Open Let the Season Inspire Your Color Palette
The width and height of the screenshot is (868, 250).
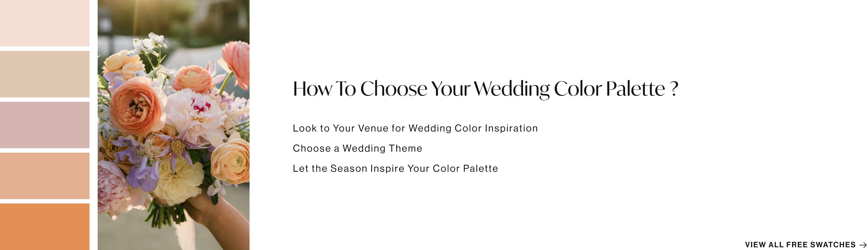(395, 168)
